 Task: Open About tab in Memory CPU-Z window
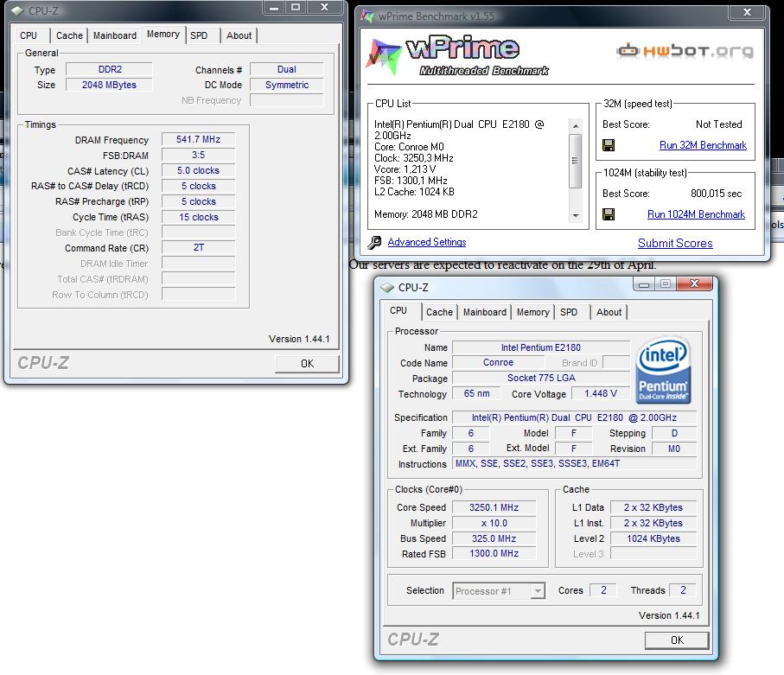coord(239,35)
